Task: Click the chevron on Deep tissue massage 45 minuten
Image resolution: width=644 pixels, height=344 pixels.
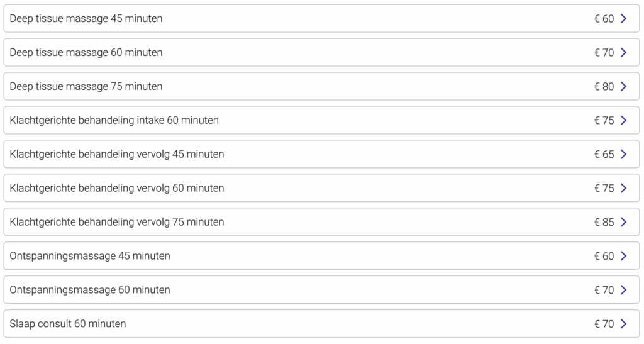Action: (x=623, y=19)
